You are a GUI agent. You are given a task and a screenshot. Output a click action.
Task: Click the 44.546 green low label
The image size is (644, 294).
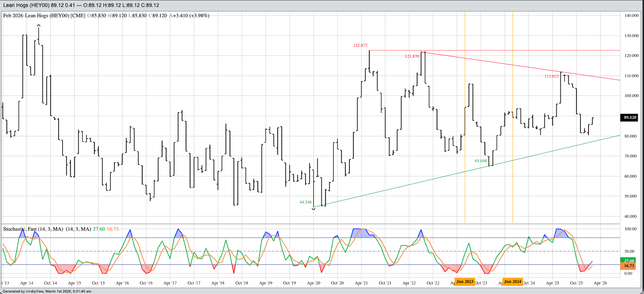pos(306,202)
